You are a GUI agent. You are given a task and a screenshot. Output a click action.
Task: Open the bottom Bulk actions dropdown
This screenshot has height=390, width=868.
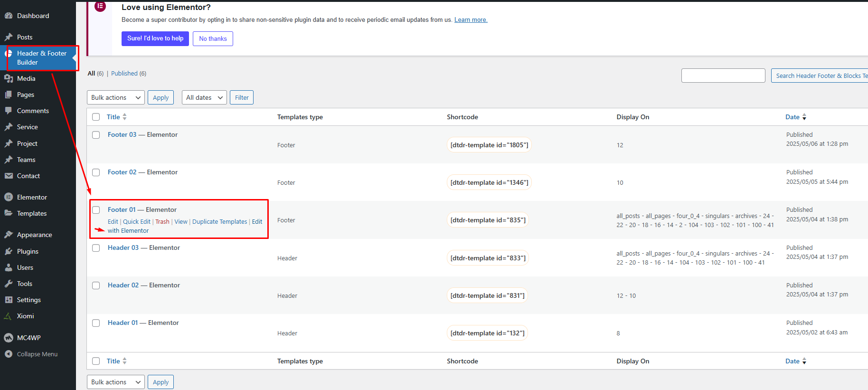(x=116, y=382)
